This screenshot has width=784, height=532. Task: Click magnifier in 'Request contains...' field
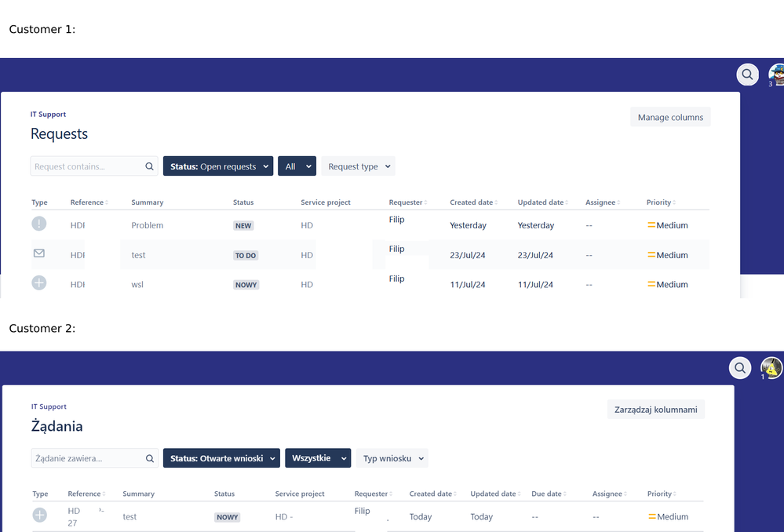point(149,166)
